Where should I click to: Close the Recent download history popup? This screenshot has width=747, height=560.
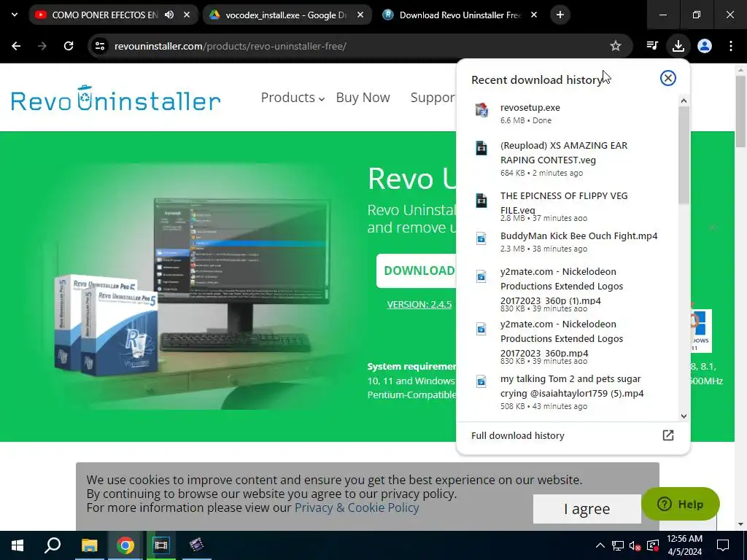[x=667, y=78]
